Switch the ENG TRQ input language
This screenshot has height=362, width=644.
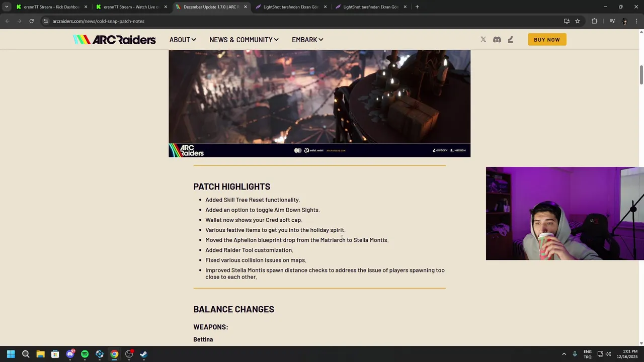(587, 354)
